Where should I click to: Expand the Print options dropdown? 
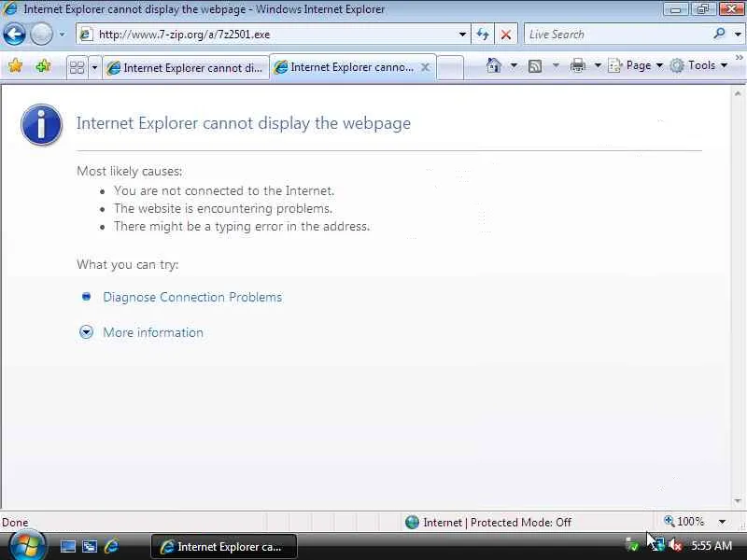pos(598,65)
